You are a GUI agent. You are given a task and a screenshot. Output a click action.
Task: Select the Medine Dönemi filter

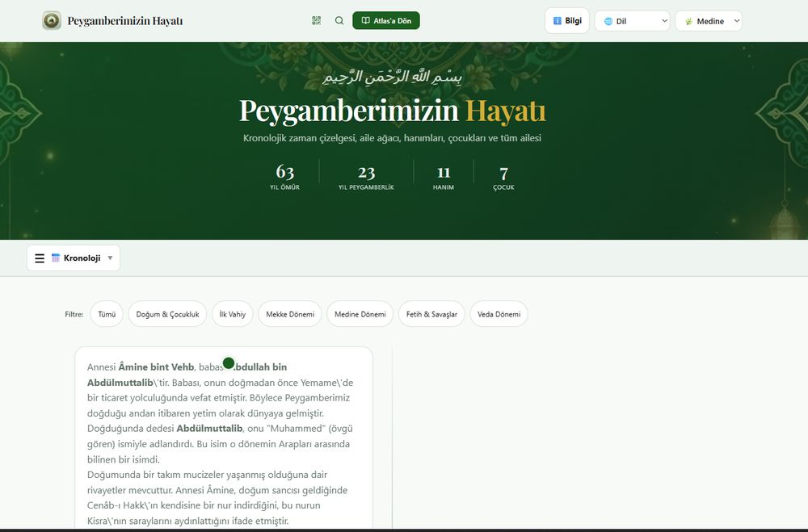[x=360, y=314]
